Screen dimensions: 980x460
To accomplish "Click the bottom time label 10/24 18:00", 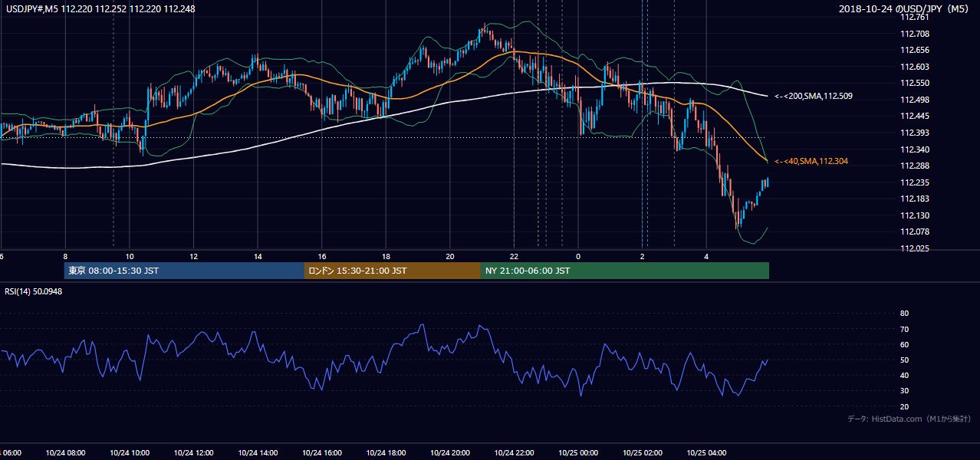I will click(x=386, y=453).
